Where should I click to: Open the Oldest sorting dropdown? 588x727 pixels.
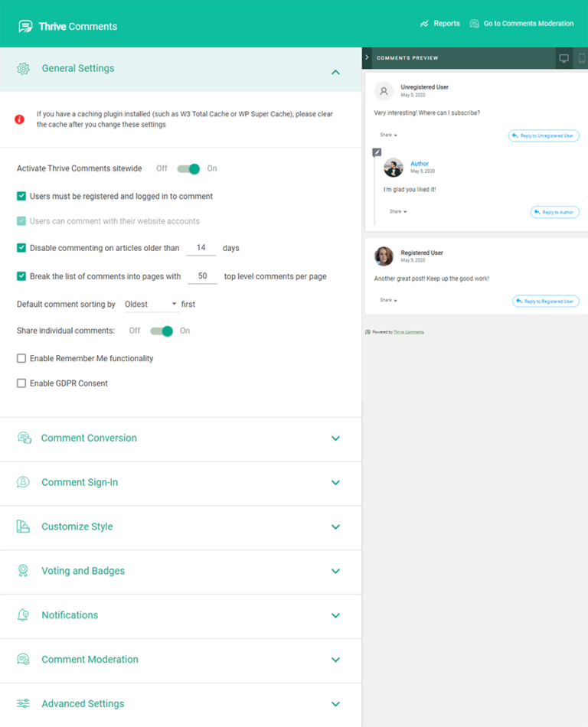click(151, 304)
